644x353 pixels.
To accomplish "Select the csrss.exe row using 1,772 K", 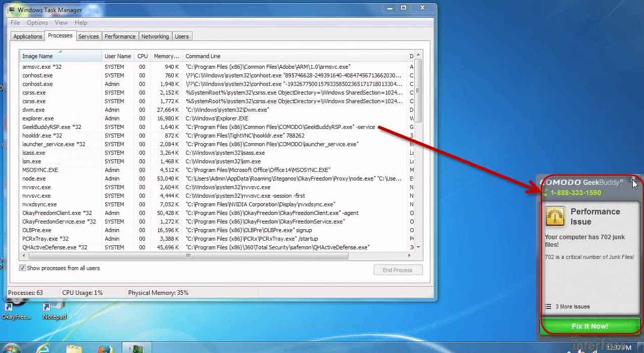I will (217, 101).
